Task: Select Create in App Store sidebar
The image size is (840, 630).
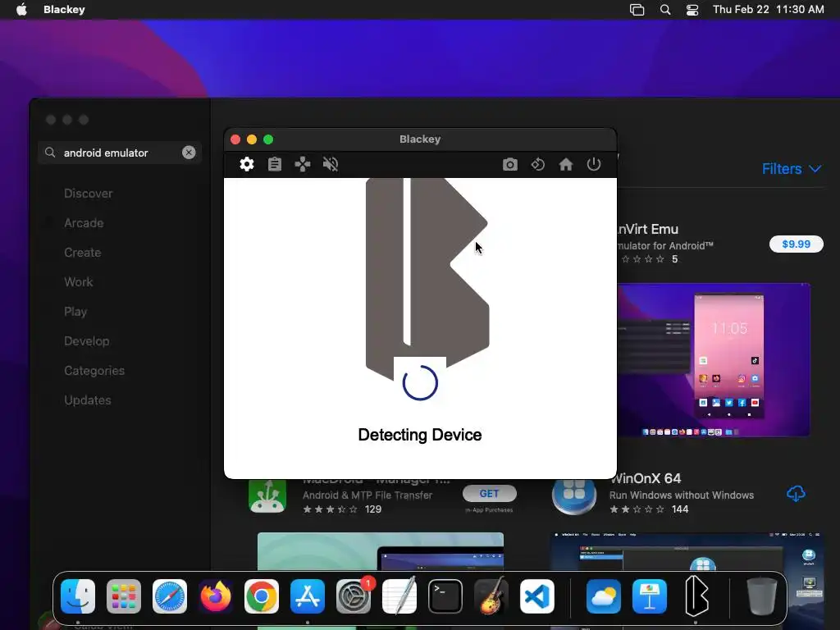Action: [x=83, y=253]
